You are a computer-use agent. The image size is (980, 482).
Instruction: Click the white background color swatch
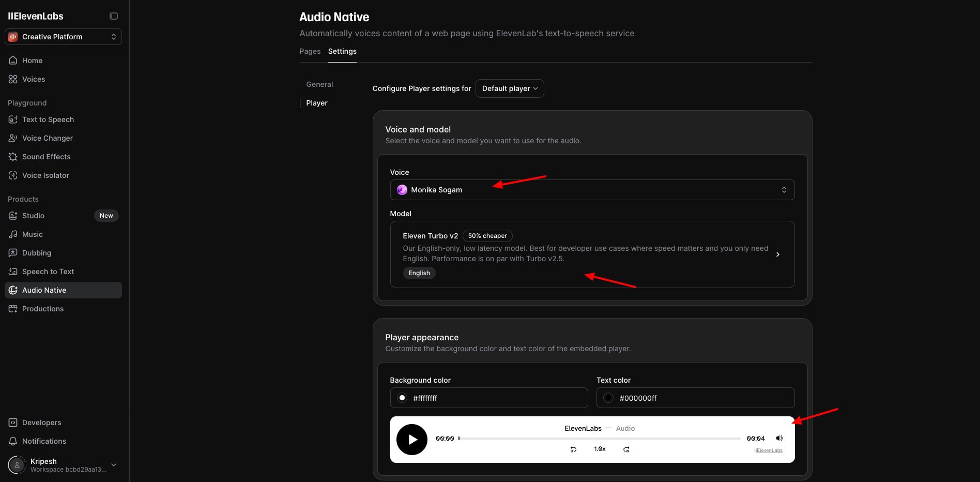[402, 398]
